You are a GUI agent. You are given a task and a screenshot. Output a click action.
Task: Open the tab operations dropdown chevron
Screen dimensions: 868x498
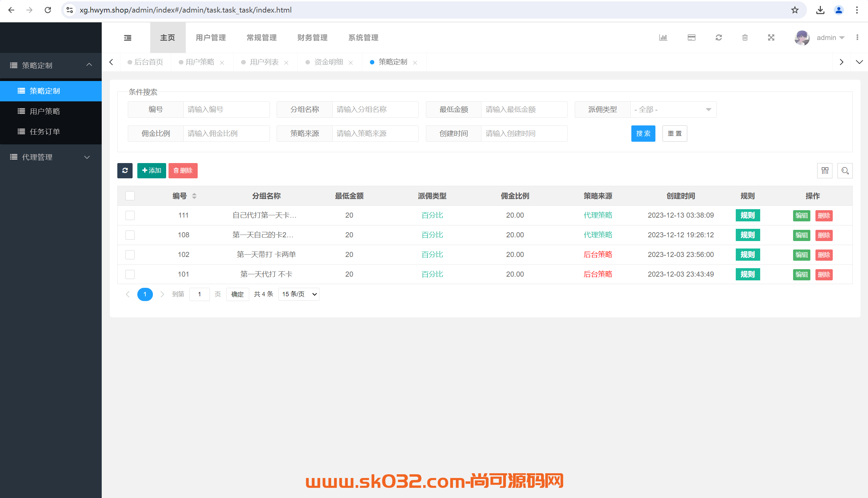point(859,62)
